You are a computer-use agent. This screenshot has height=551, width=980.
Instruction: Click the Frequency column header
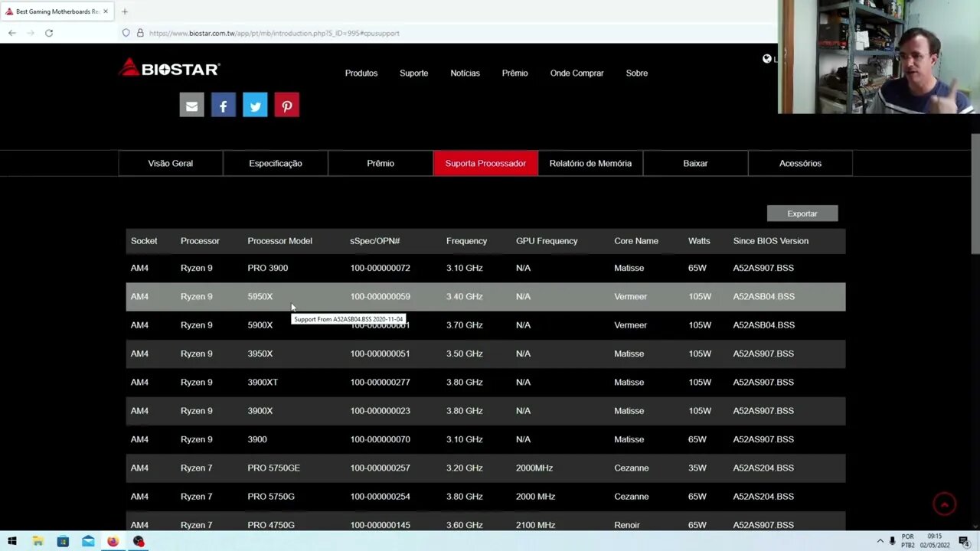coord(466,241)
